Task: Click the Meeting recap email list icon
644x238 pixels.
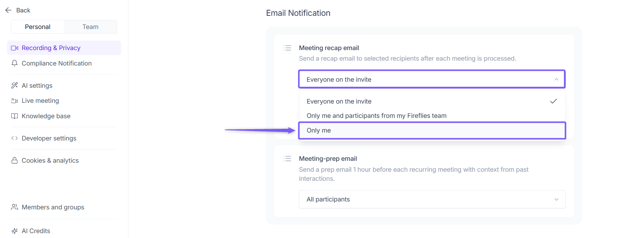Action: point(287,48)
